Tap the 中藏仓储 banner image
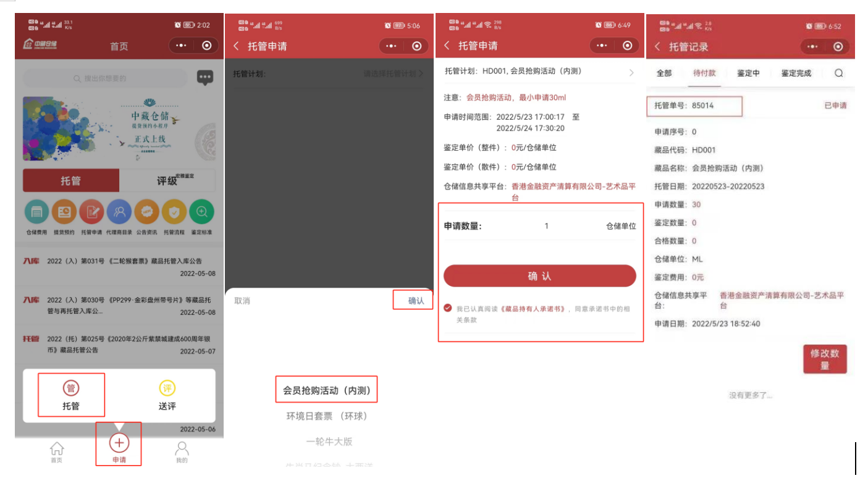Screen dimensions: 868x486 click(119, 128)
